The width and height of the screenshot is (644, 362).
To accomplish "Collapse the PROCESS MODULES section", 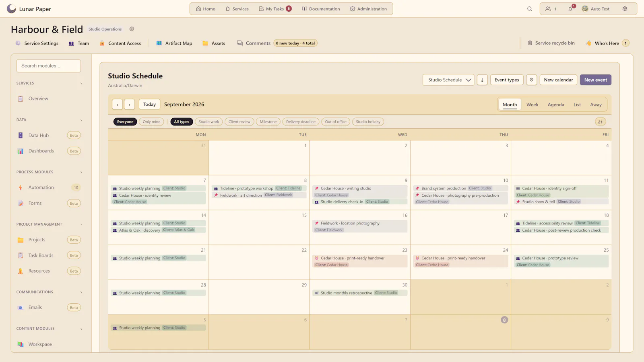I will click(x=81, y=172).
